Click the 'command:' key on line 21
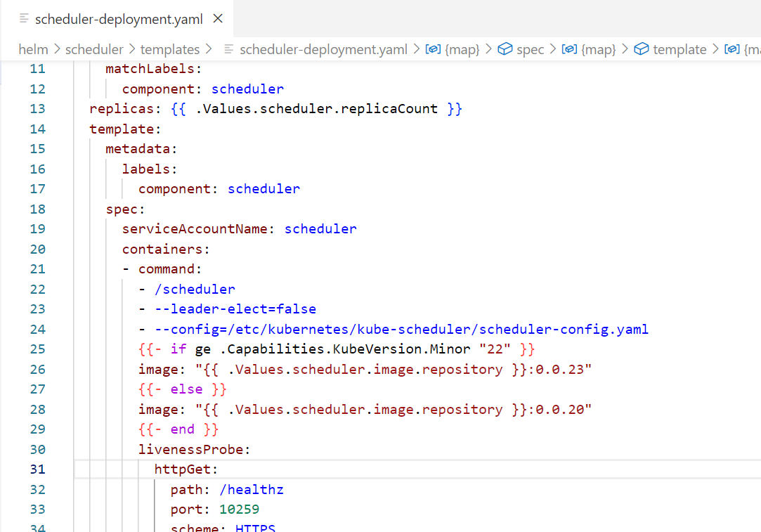This screenshot has height=532, width=761. [170, 269]
